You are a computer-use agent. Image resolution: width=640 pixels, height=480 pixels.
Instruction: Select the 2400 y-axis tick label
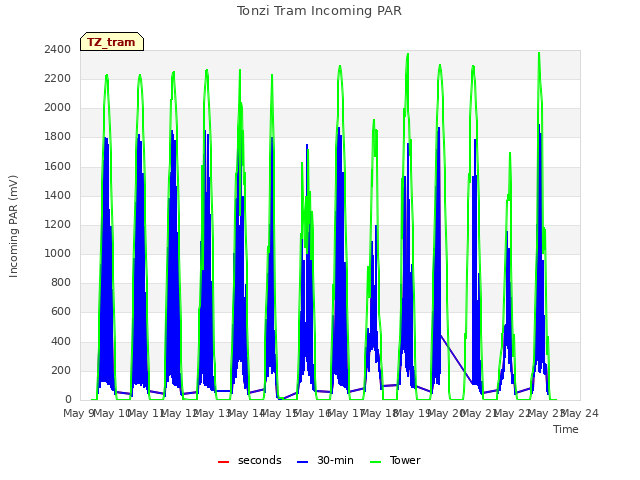58,49
